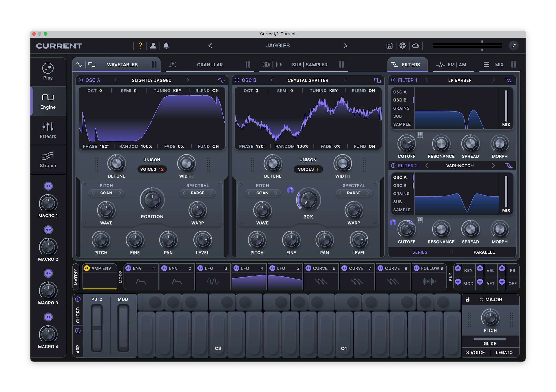Pause the Wavetables engine with its pause toggle
The height and width of the screenshot is (392, 556).
(155, 65)
